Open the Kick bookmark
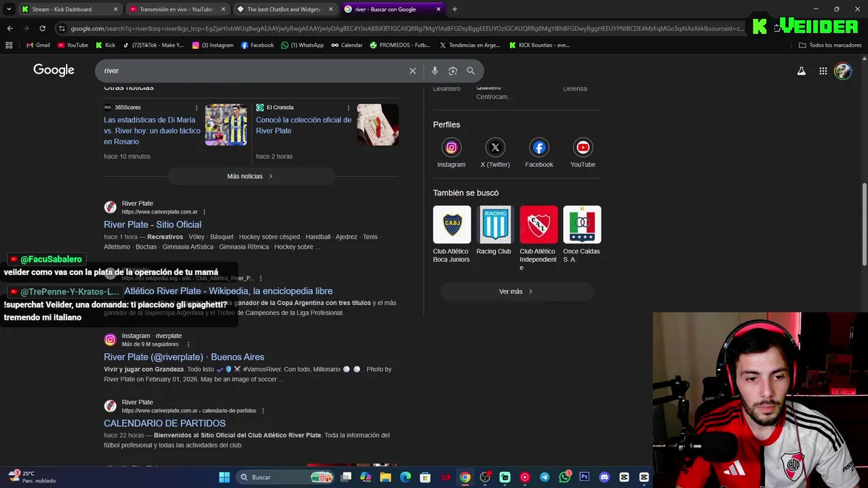The image size is (868, 488). [105, 45]
